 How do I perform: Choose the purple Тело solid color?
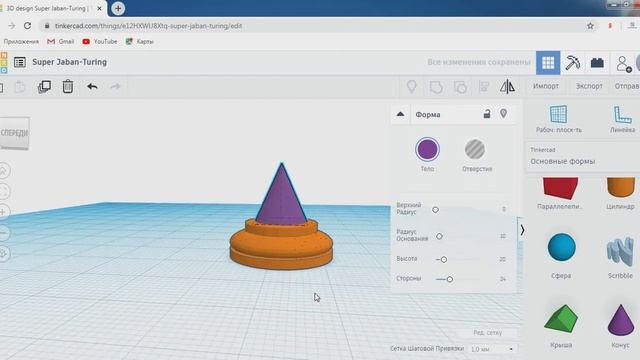[427, 149]
